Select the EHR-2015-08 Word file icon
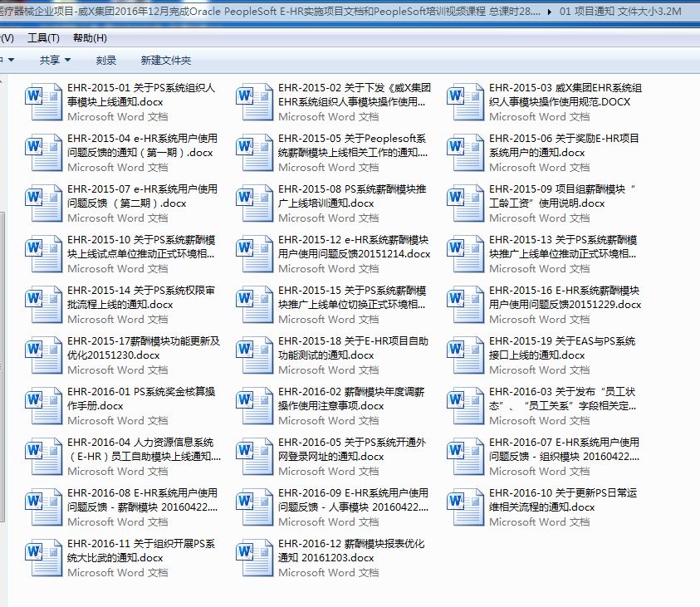Viewport: 700px width, 607px height. [x=254, y=203]
